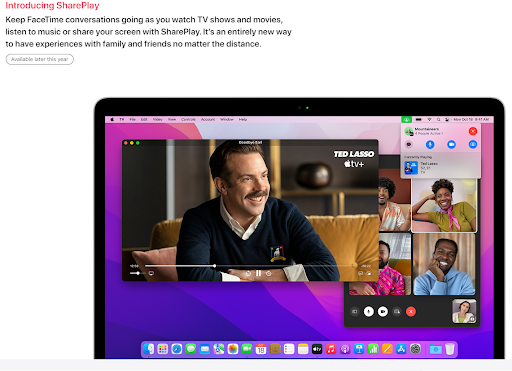The width and height of the screenshot is (512, 371).
Task: Select the woman in olive top video tile
Action: 444,205
